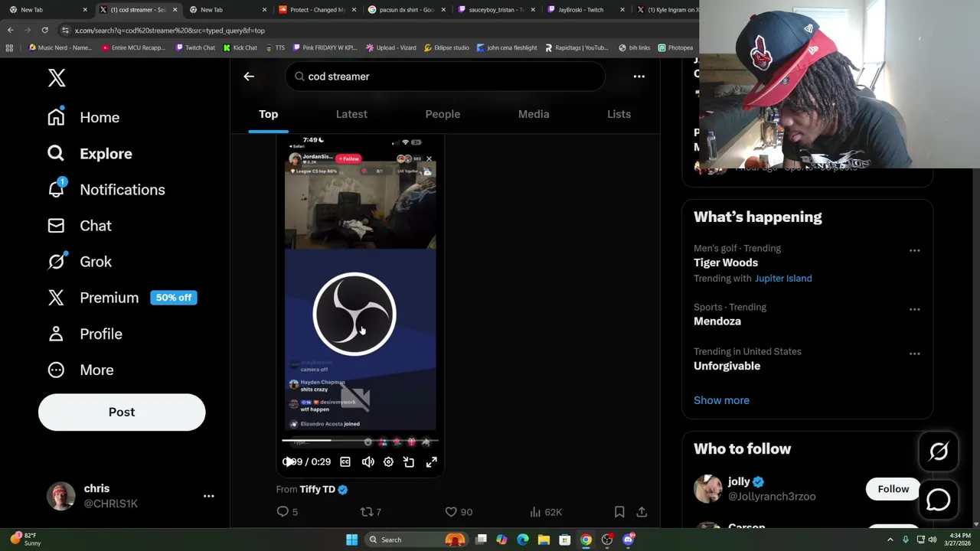Like the post with 90 likes
980x551 pixels.
pyautogui.click(x=459, y=512)
